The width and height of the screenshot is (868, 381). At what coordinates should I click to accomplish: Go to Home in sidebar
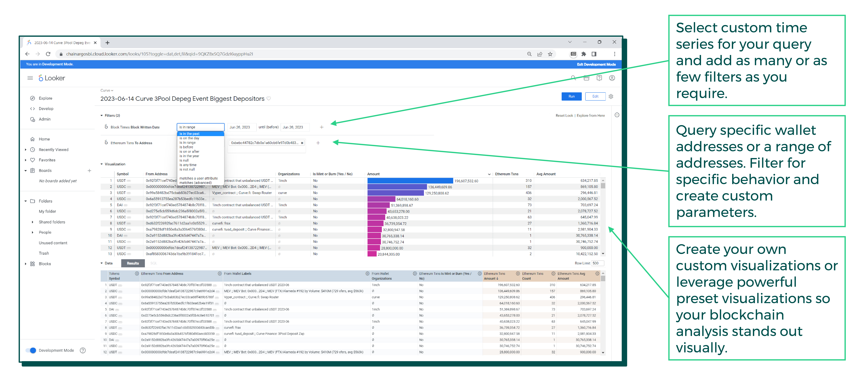(44, 139)
